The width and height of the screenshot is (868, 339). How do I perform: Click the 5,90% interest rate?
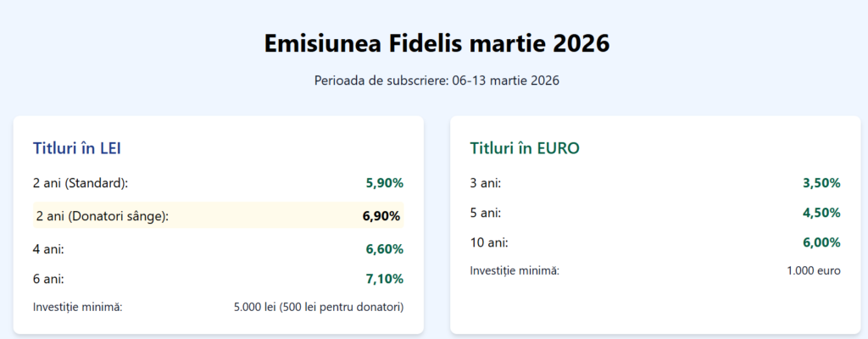pyautogui.click(x=384, y=182)
